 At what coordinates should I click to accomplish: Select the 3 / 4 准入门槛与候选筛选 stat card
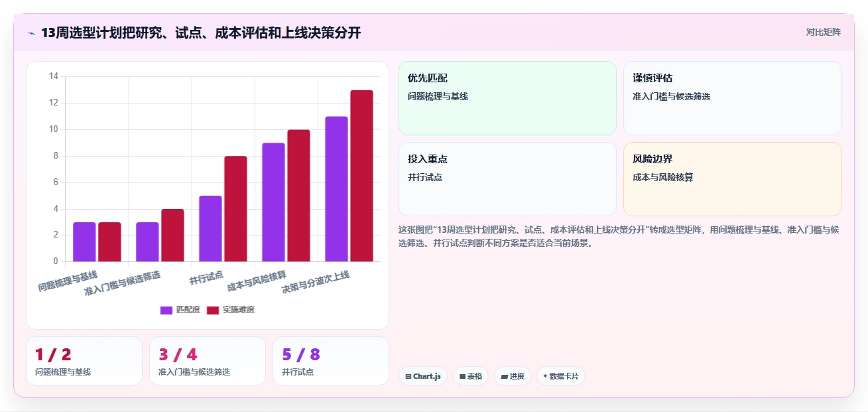[208, 361]
